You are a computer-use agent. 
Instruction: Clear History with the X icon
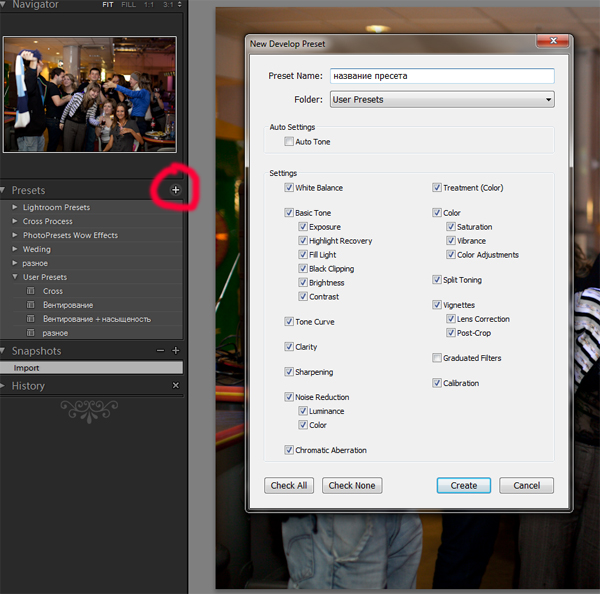click(176, 385)
